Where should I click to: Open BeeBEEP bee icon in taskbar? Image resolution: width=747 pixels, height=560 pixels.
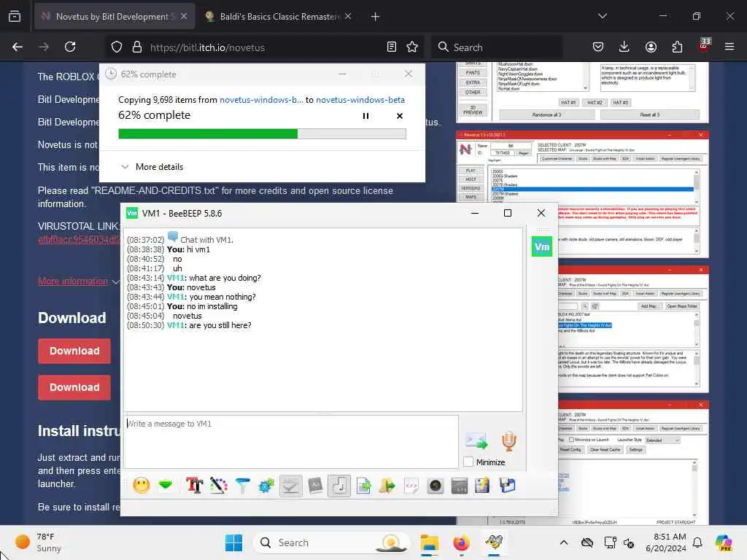click(494, 542)
